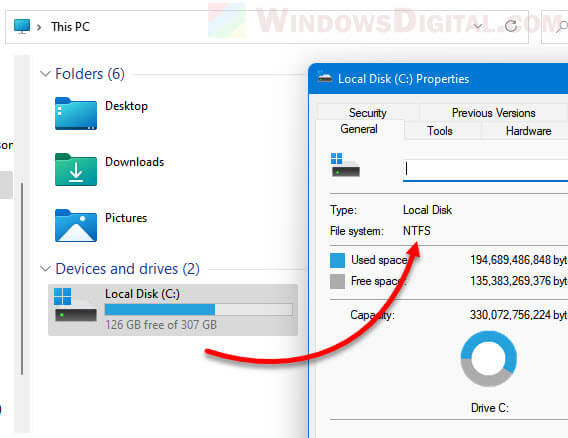The width and height of the screenshot is (568, 438).
Task: Select the General tab
Action: tap(359, 129)
